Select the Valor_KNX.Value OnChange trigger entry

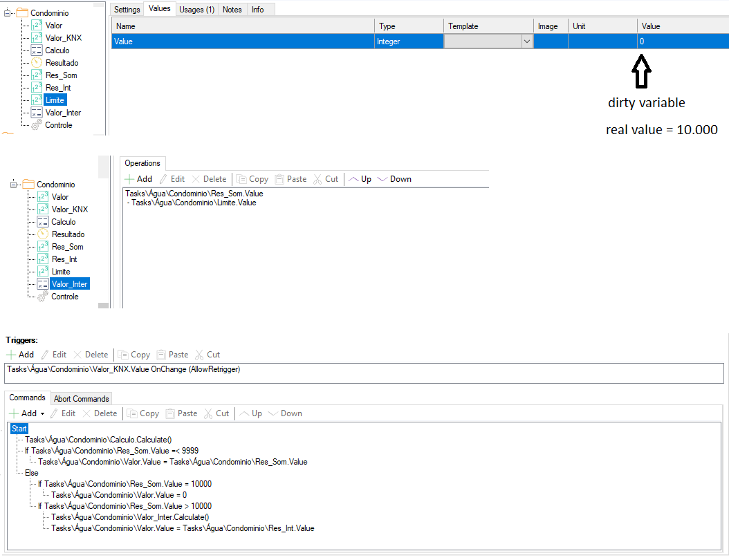pyautogui.click(x=124, y=370)
